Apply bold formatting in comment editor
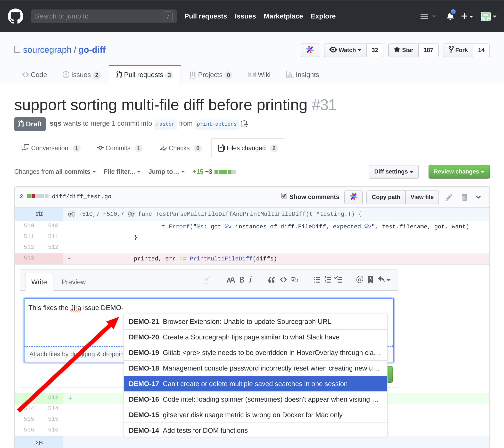 click(x=242, y=280)
